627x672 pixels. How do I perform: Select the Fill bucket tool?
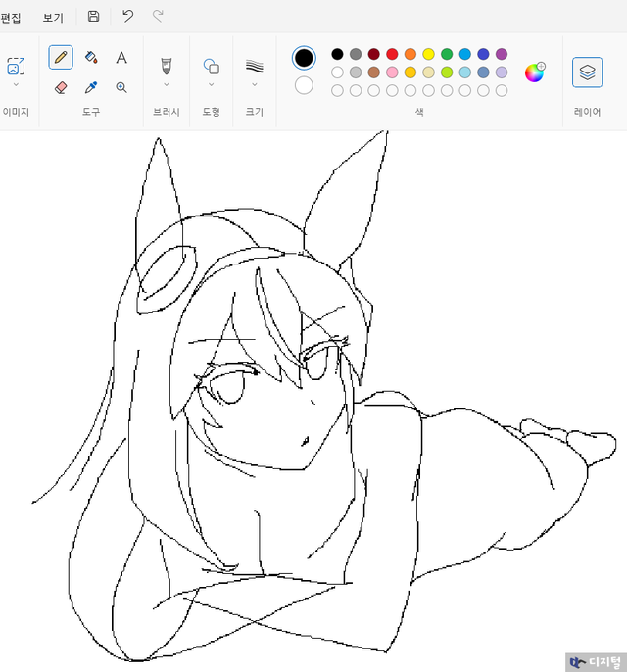click(x=91, y=58)
